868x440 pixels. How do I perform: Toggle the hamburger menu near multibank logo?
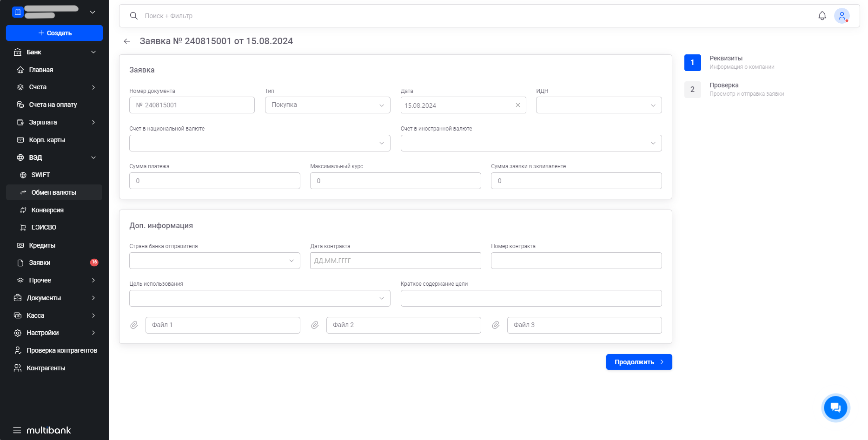(17, 430)
